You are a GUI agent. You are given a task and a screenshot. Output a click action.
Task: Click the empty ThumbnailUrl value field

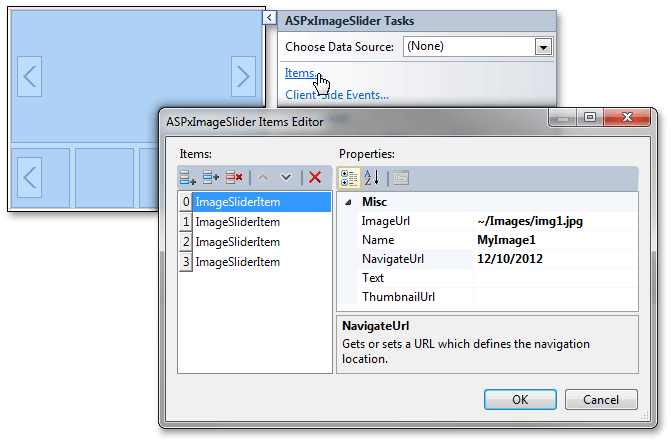point(555,297)
